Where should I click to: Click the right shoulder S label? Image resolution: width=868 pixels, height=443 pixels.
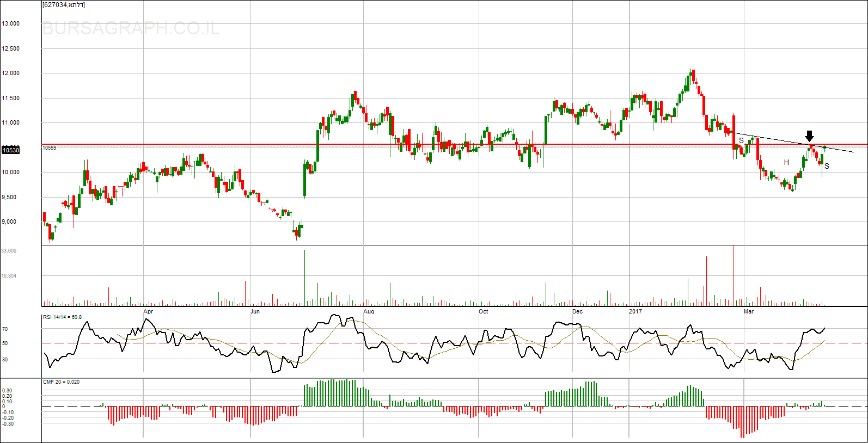[x=827, y=166]
